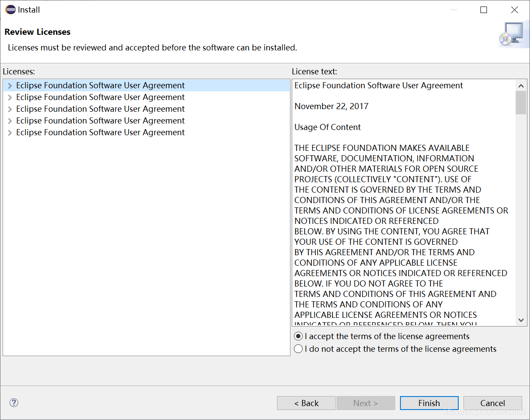Select the highlighted first license row text
Image resolution: width=530 pixels, height=420 pixels.
(x=100, y=86)
